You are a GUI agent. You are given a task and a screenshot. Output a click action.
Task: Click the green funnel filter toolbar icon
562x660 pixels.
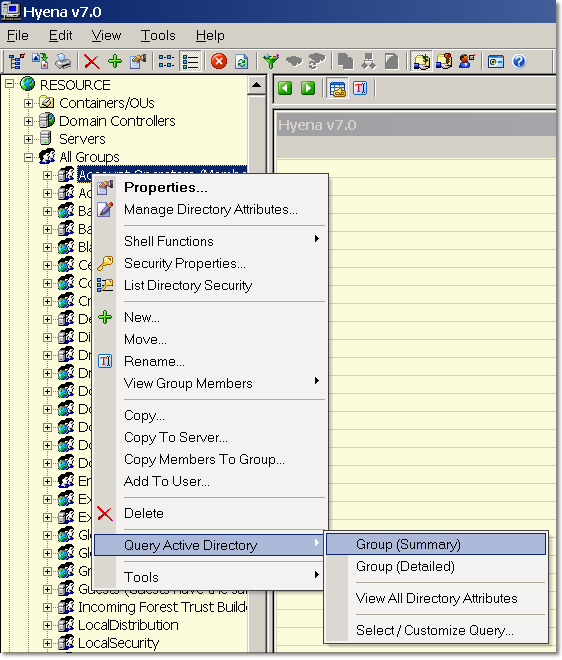[x=271, y=61]
